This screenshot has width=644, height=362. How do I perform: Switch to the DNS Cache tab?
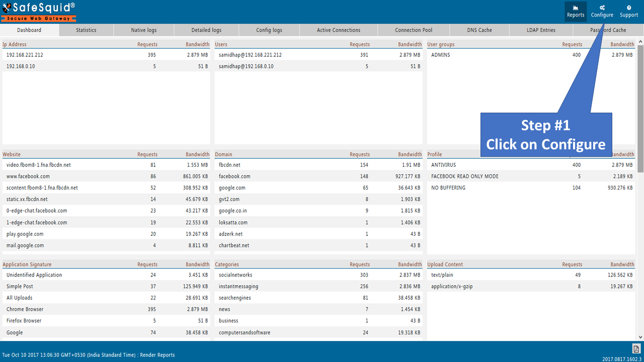point(479,30)
